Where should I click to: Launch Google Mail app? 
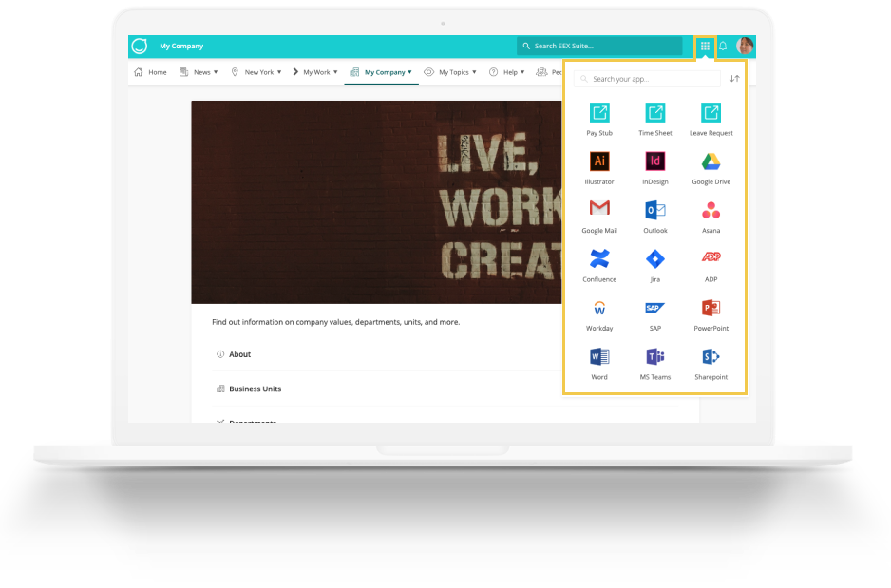pos(599,208)
